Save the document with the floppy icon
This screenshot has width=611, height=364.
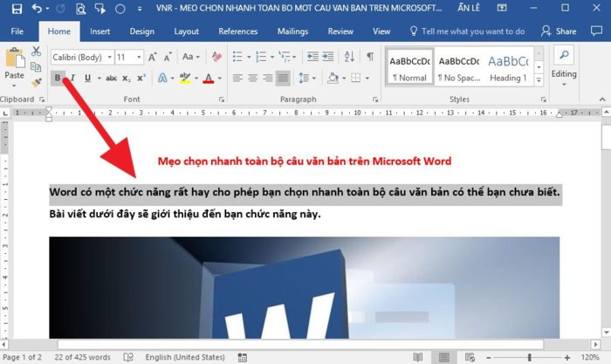tap(17, 8)
